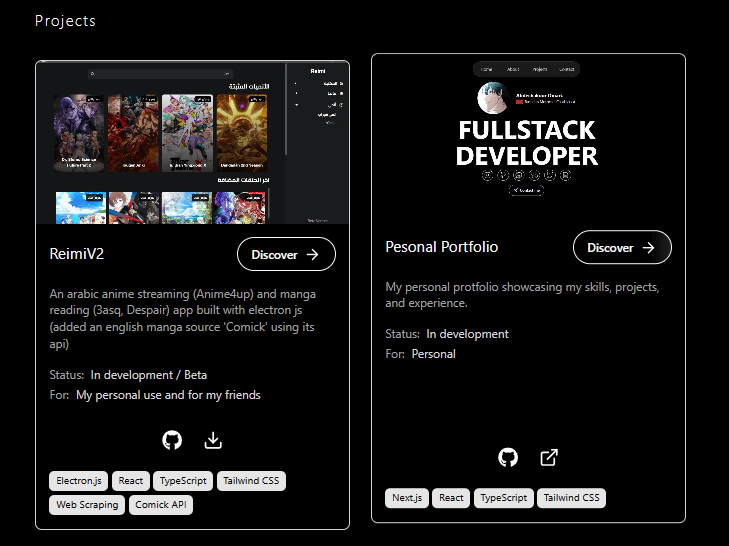The width and height of the screenshot is (729, 546).
Task: Click the Pesonal Portfolio project title
Action: 441,247
